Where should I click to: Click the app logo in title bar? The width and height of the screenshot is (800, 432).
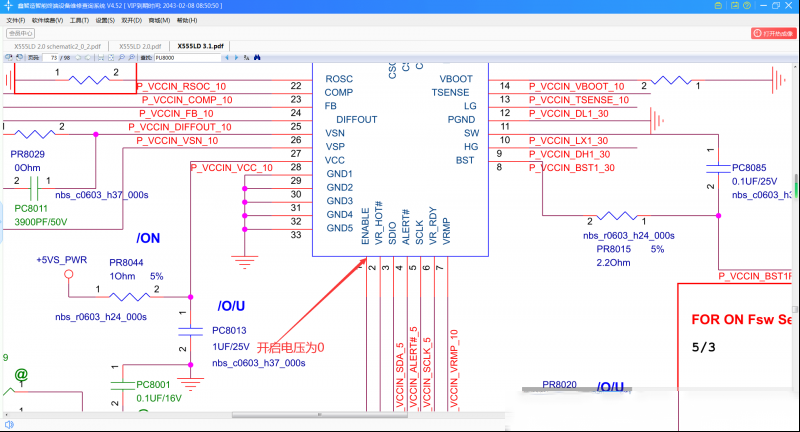tap(8, 6)
